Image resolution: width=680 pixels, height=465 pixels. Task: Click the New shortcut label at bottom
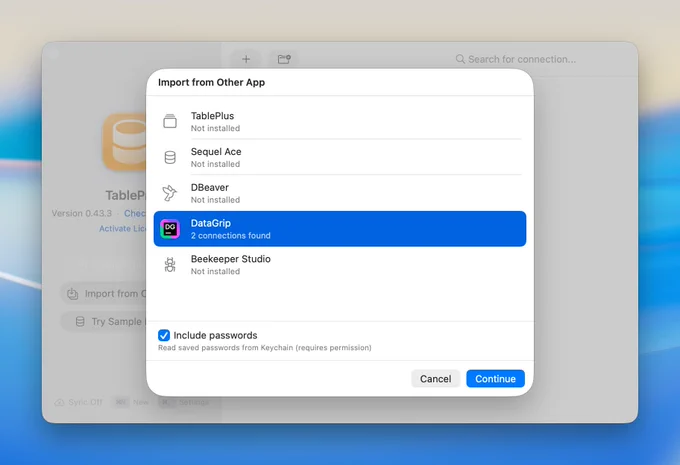(x=141, y=402)
